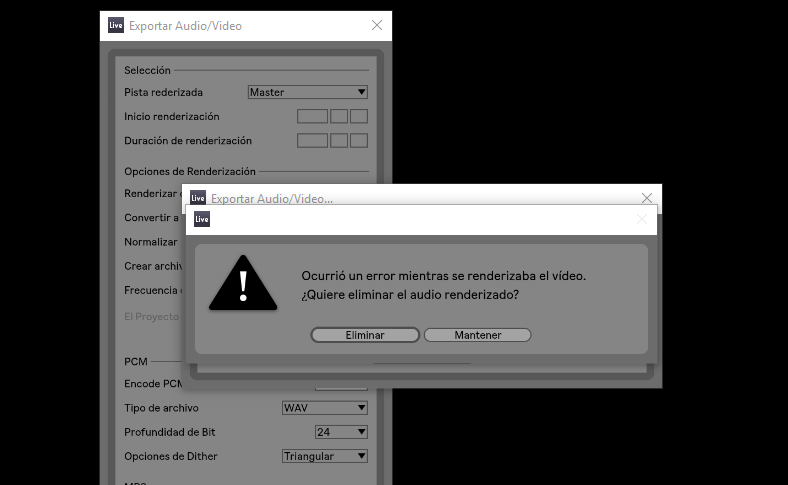Click the text 'Ocurrió un error mientras se renderizaba el vídeo.'
The image size is (788, 485).
click(443, 276)
